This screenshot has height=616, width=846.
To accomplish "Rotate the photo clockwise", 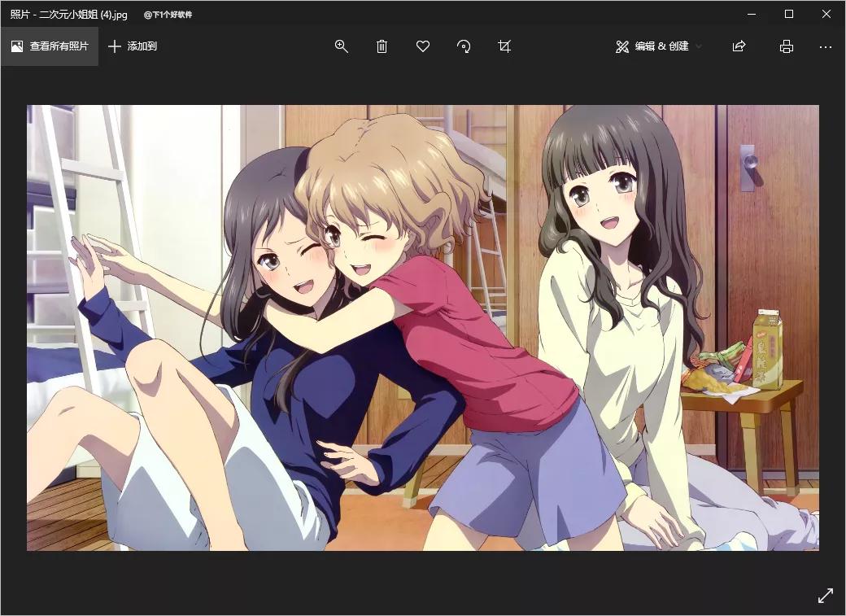I will point(463,46).
